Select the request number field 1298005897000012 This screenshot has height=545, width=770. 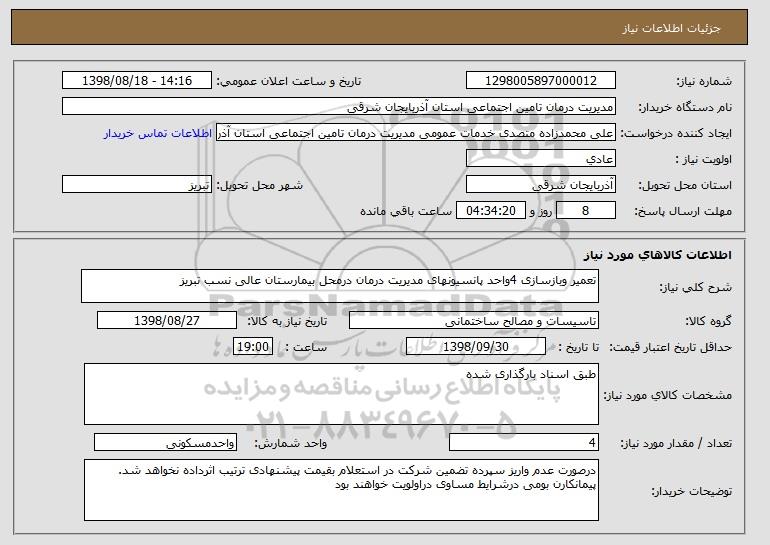click(541, 81)
